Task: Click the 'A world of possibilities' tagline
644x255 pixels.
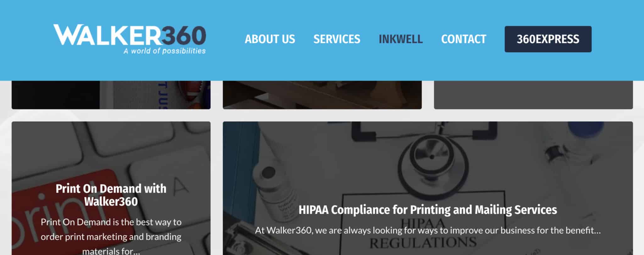Action: pos(164,51)
